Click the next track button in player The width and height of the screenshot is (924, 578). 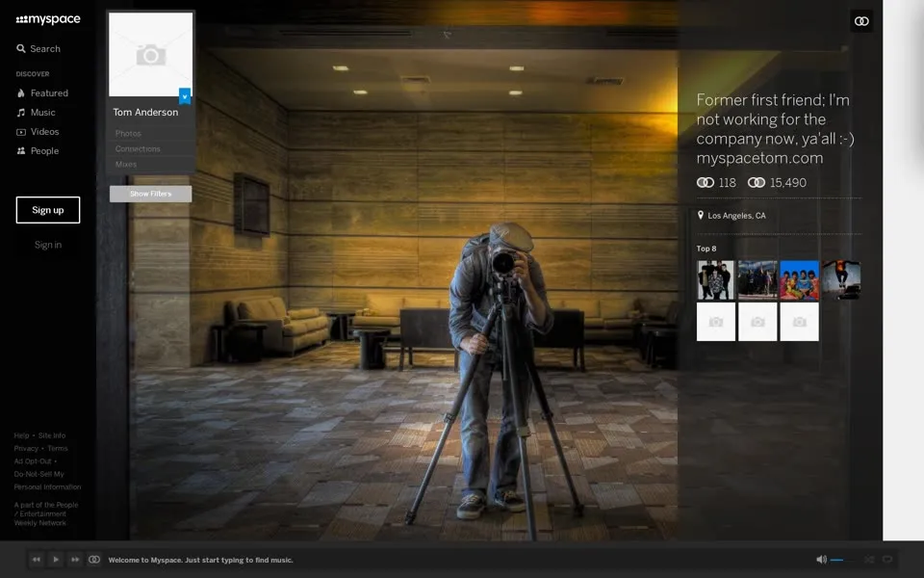[75, 560]
